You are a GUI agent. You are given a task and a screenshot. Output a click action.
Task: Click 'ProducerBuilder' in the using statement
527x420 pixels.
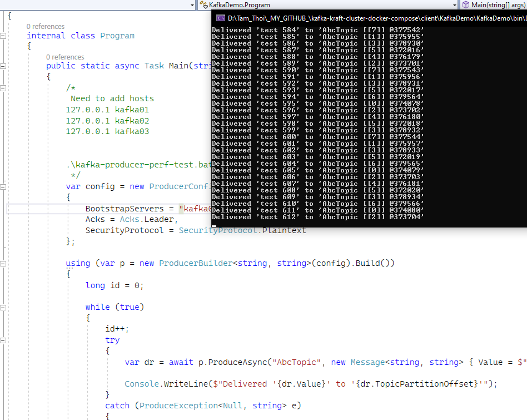196,263
